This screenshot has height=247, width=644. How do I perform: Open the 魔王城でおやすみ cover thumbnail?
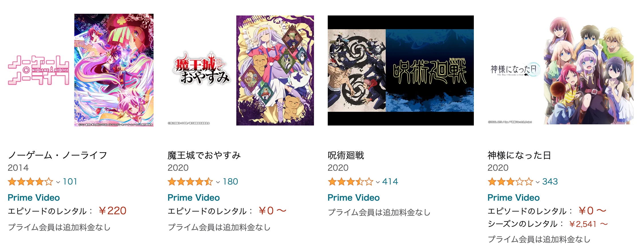241,70
